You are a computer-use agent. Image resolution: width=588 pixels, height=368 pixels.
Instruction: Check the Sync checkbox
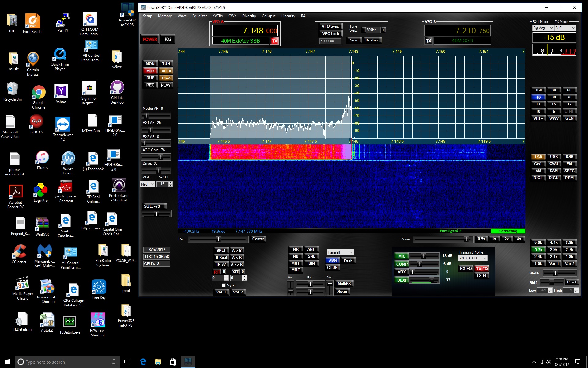224,285
